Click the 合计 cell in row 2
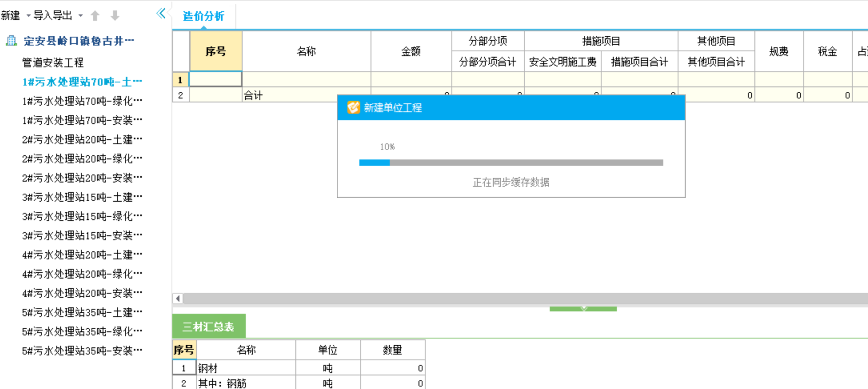 click(307, 95)
